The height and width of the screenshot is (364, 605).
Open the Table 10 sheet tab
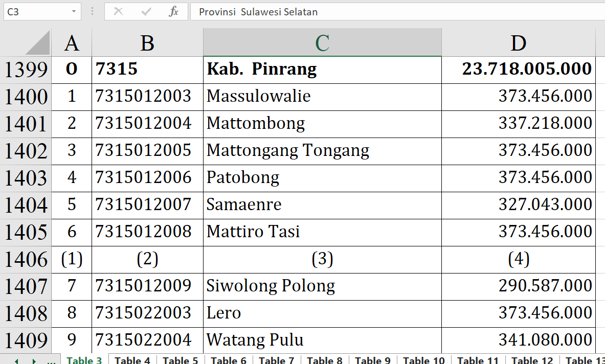pos(424,360)
